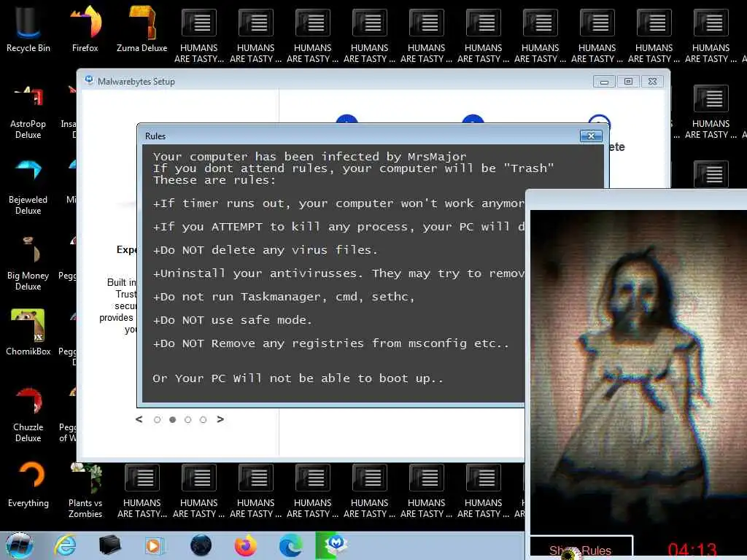This screenshot has height=560, width=747.
Task: Select third carousel dot in Malwarebytes Setup
Action: coord(187,419)
